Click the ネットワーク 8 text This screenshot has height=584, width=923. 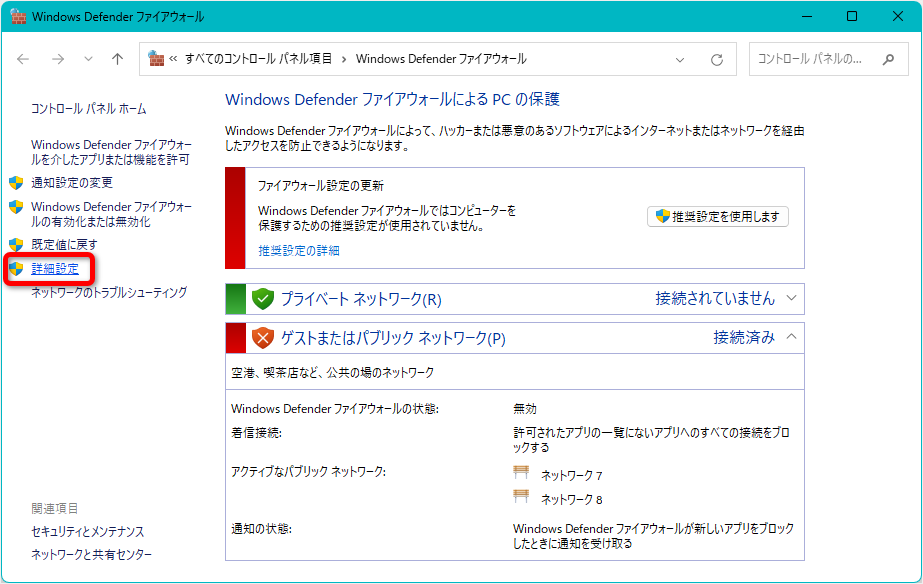pyautogui.click(x=572, y=500)
